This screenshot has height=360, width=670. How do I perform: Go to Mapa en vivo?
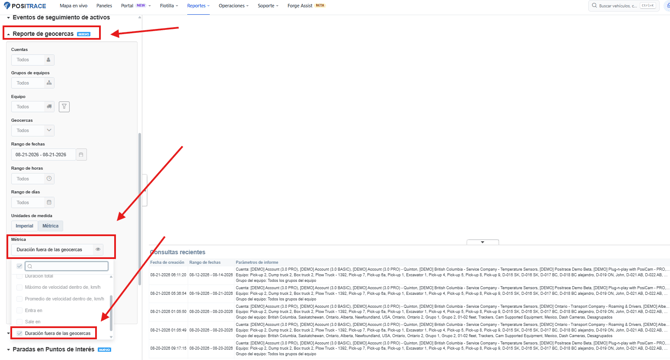73,6
